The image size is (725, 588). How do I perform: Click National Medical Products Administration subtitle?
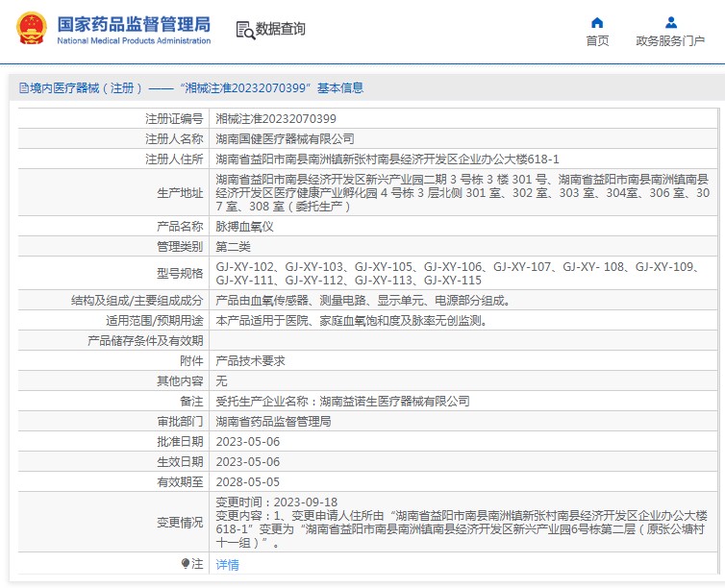(134, 40)
